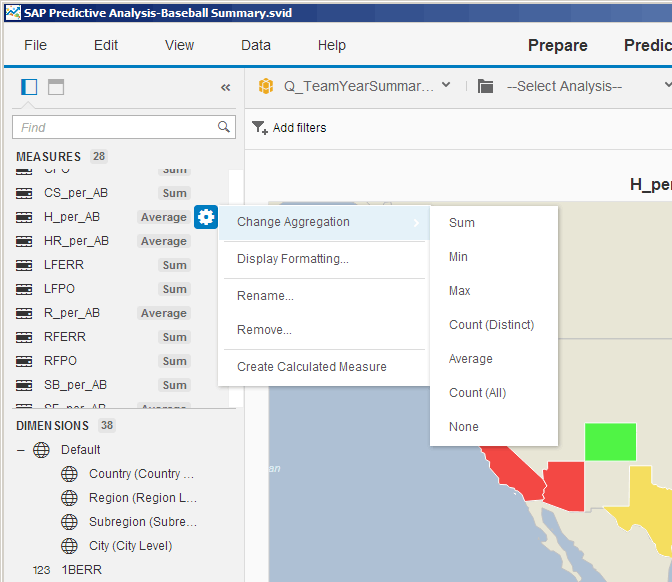This screenshot has width=672, height=582.
Task: Open the View menu
Action: (x=180, y=45)
